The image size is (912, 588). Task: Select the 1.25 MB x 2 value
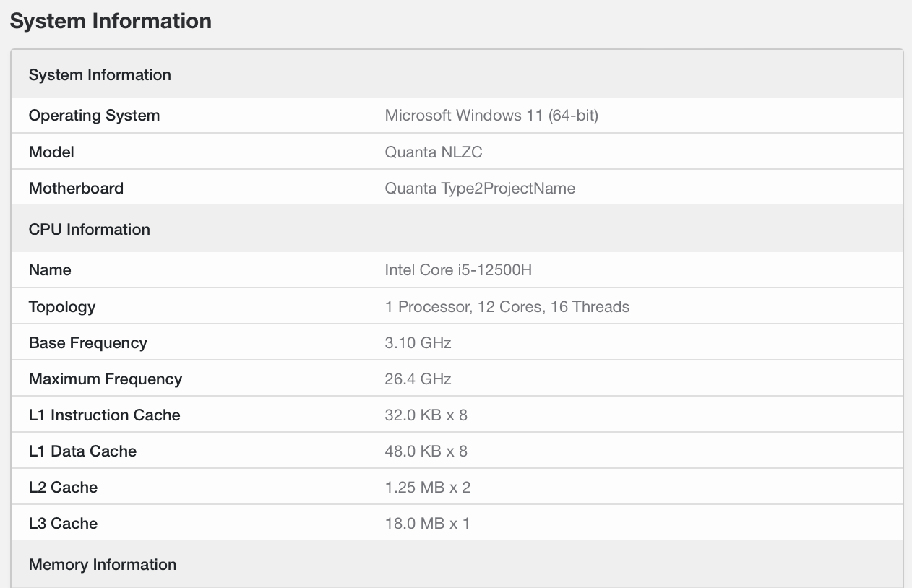pos(427,487)
